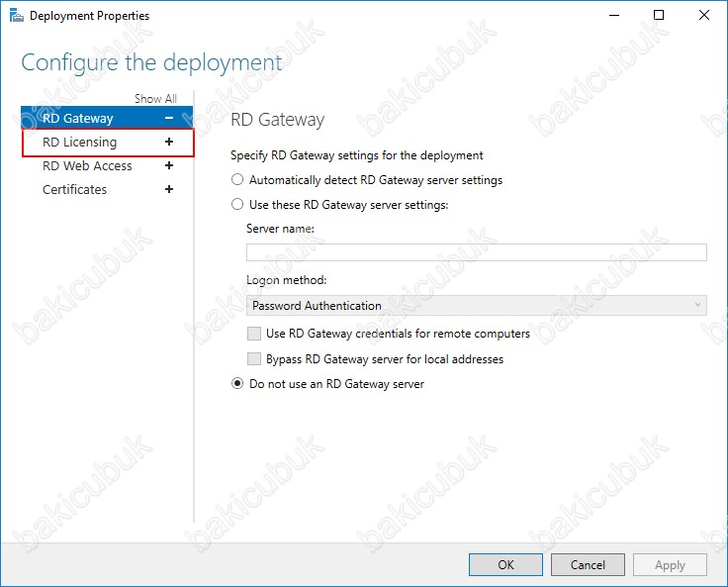The height and width of the screenshot is (587, 728).
Task: Maximize the Deployment Properties window
Action: click(x=659, y=15)
